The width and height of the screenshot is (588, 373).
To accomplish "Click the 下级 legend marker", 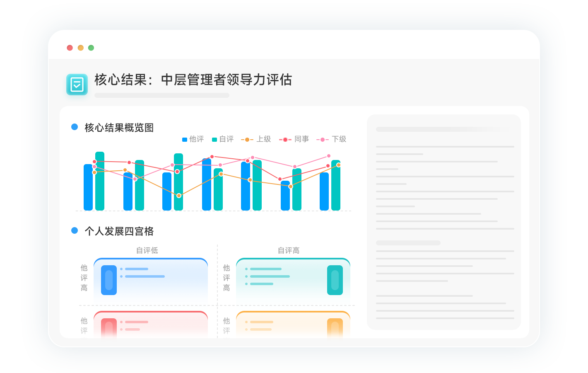I will 323,140.
